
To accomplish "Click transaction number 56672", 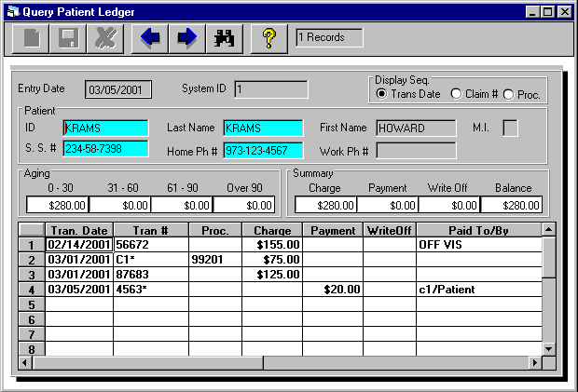I will pos(151,245).
